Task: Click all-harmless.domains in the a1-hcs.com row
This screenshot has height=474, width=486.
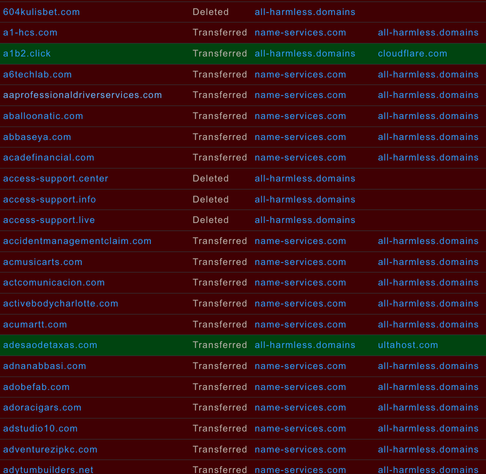Action: (x=428, y=33)
